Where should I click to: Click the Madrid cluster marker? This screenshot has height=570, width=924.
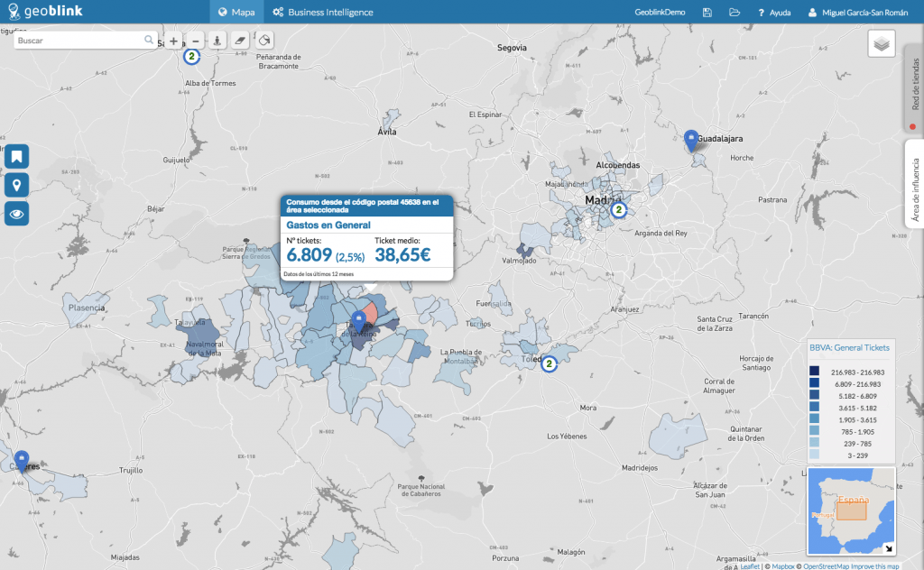(x=618, y=209)
